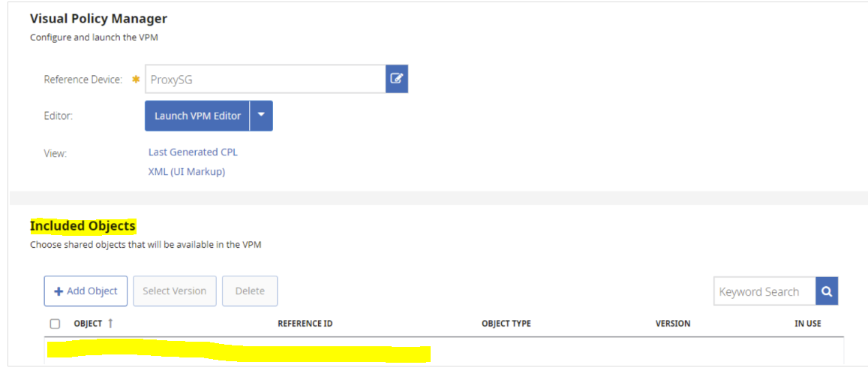Viewport: 868px width, 374px height.
Task: Click the Select Version button
Action: [174, 291]
